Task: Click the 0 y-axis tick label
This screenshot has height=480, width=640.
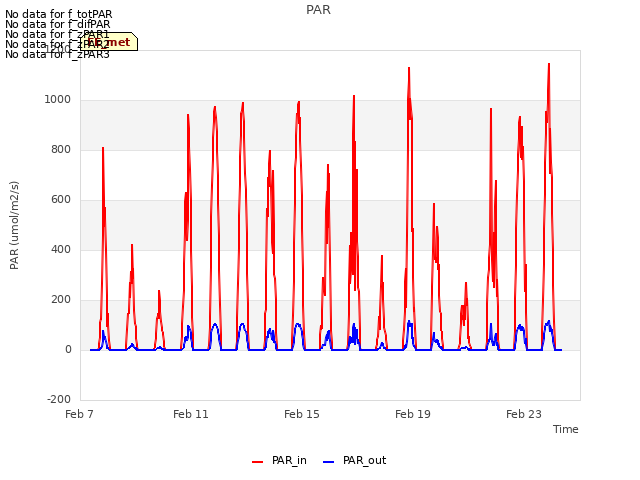Action: click(68, 349)
